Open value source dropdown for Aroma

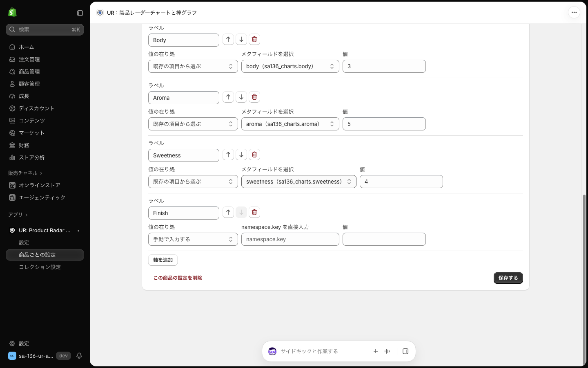point(193,124)
